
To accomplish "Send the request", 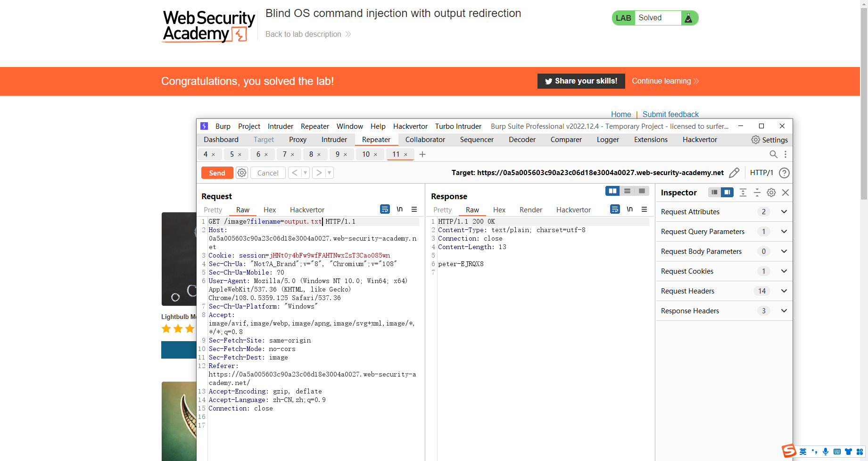I will [x=217, y=173].
